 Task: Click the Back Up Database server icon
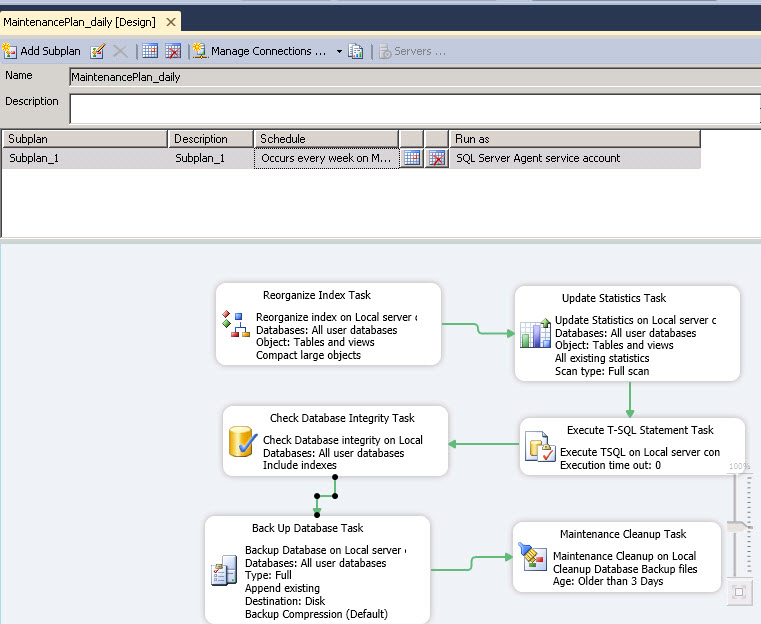click(x=224, y=570)
